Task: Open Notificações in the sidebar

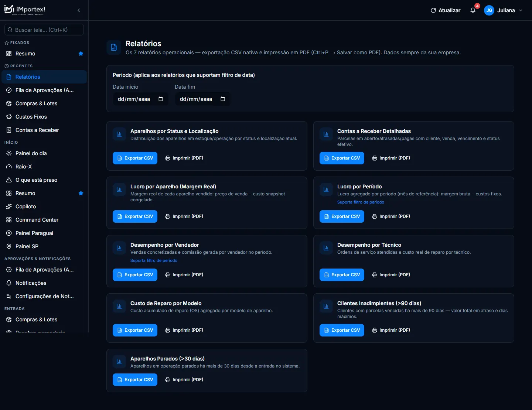Action: pyautogui.click(x=44, y=283)
